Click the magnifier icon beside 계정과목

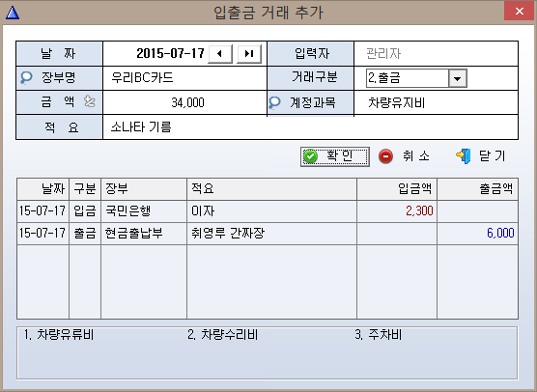pos(274,102)
